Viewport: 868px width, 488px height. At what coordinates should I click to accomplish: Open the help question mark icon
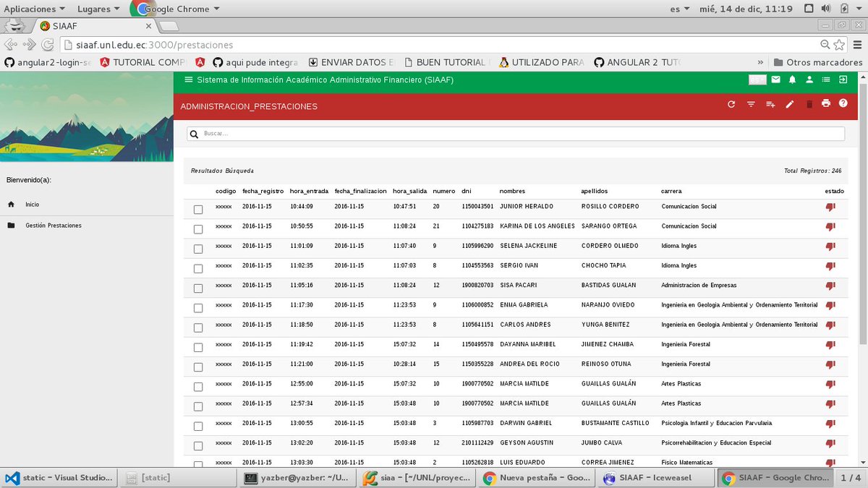(x=843, y=103)
